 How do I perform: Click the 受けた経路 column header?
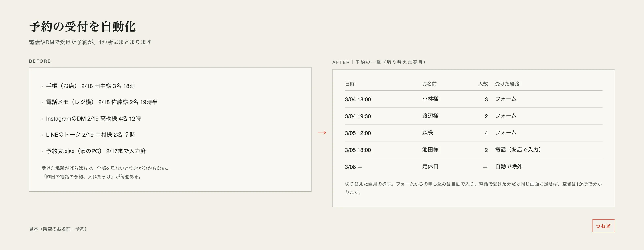(x=507, y=84)
